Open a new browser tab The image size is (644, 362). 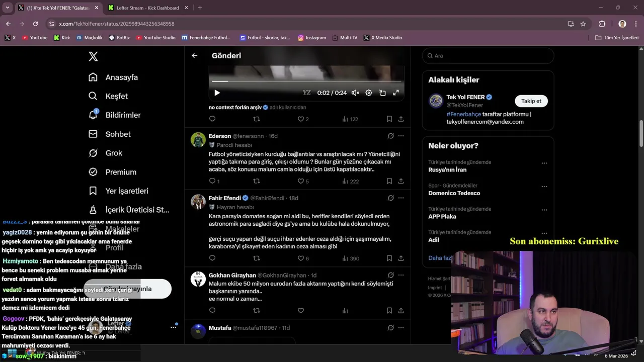200,8
